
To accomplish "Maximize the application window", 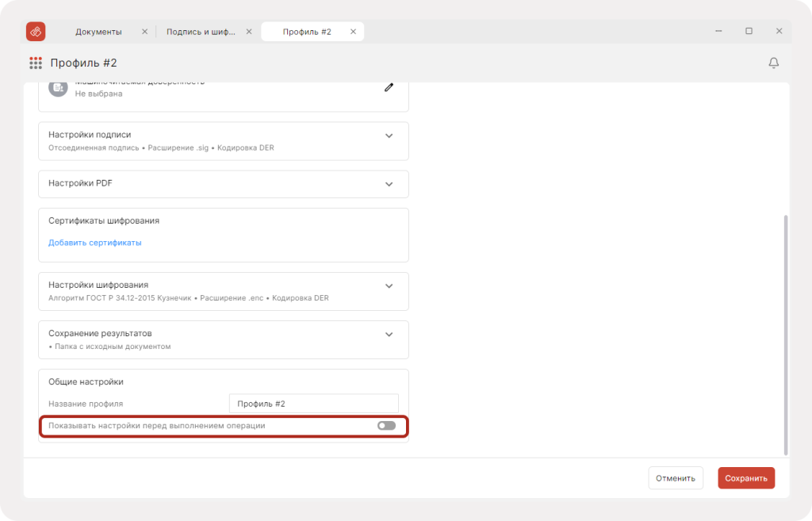I will 749,31.
